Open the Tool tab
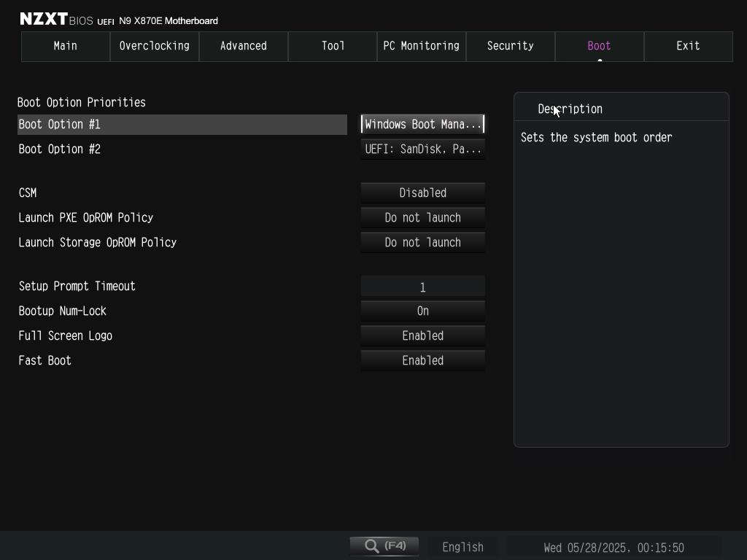747x560 pixels. click(x=333, y=46)
